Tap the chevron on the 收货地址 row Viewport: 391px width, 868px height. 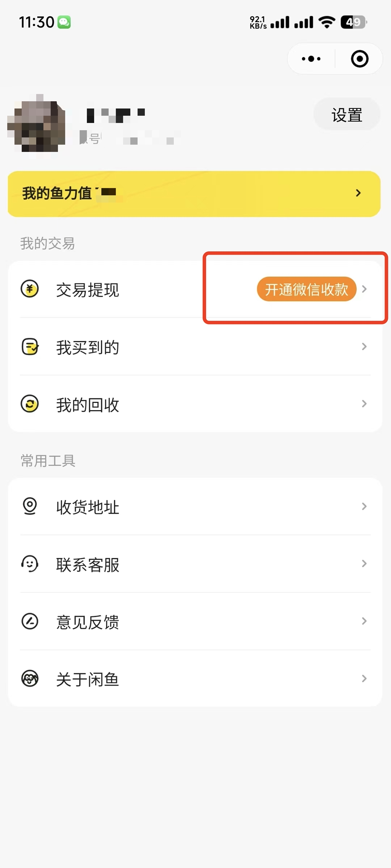[364, 506]
